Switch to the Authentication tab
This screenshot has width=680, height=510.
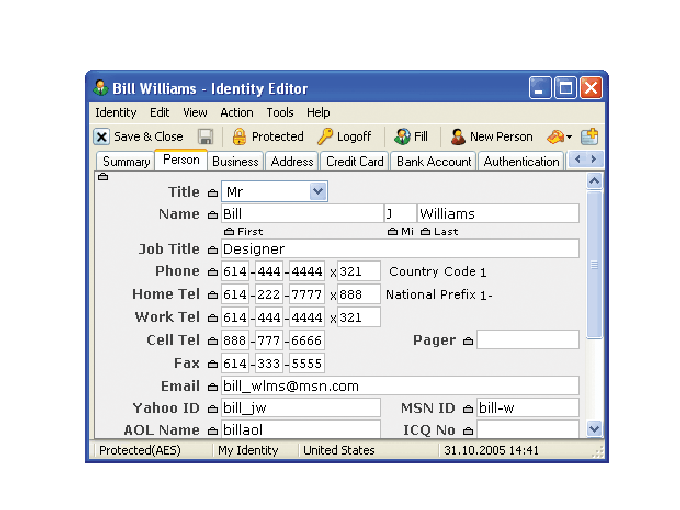coord(521,162)
